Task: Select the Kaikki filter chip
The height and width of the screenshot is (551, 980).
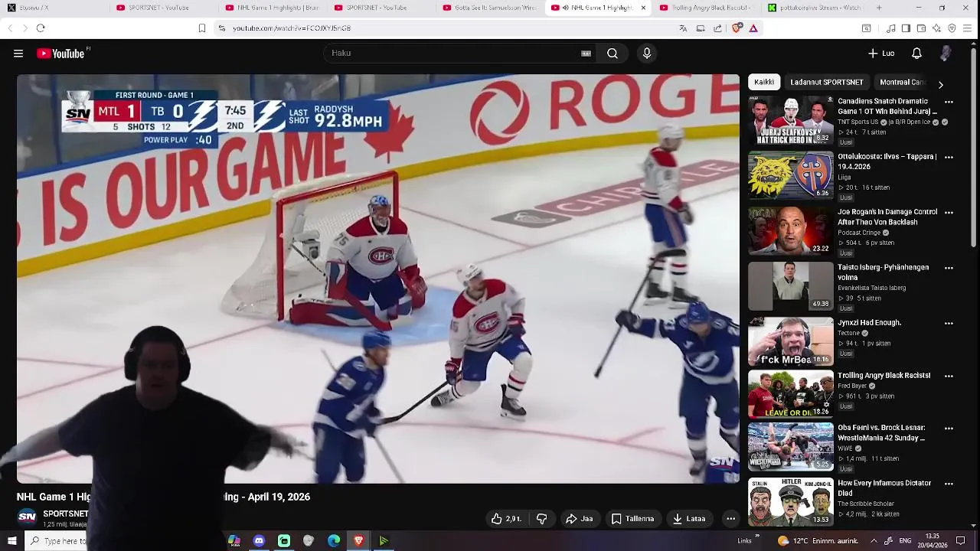Action: tap(764, 82)
